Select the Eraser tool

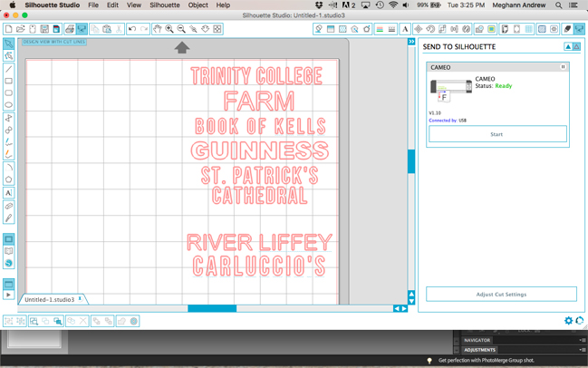pos(9,206)
